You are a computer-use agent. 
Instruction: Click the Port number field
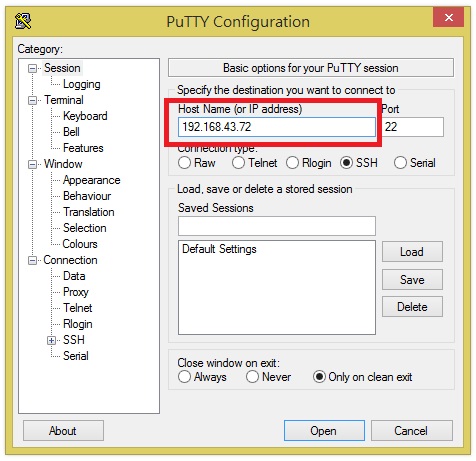[413, 127]
